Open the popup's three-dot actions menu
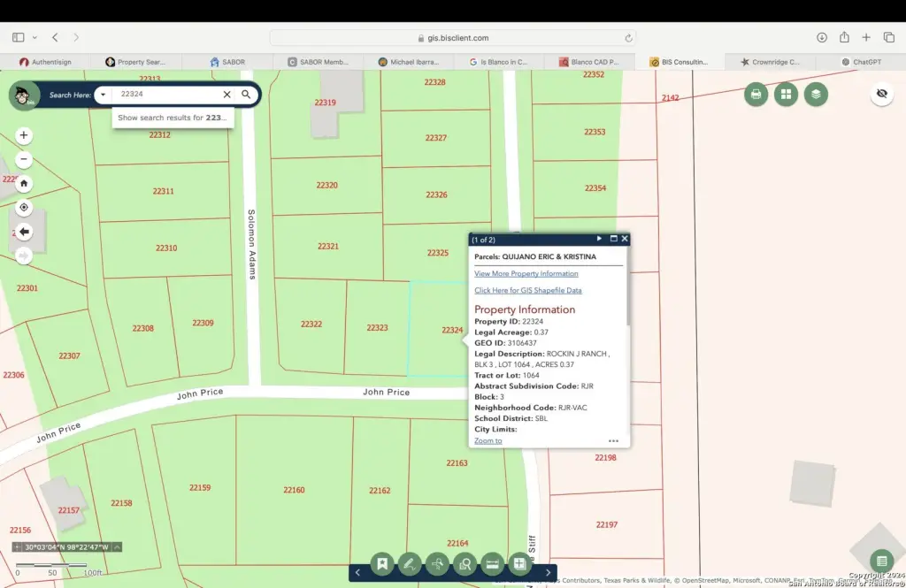Viewport: 906px width, 588px height. pos(613,440)
